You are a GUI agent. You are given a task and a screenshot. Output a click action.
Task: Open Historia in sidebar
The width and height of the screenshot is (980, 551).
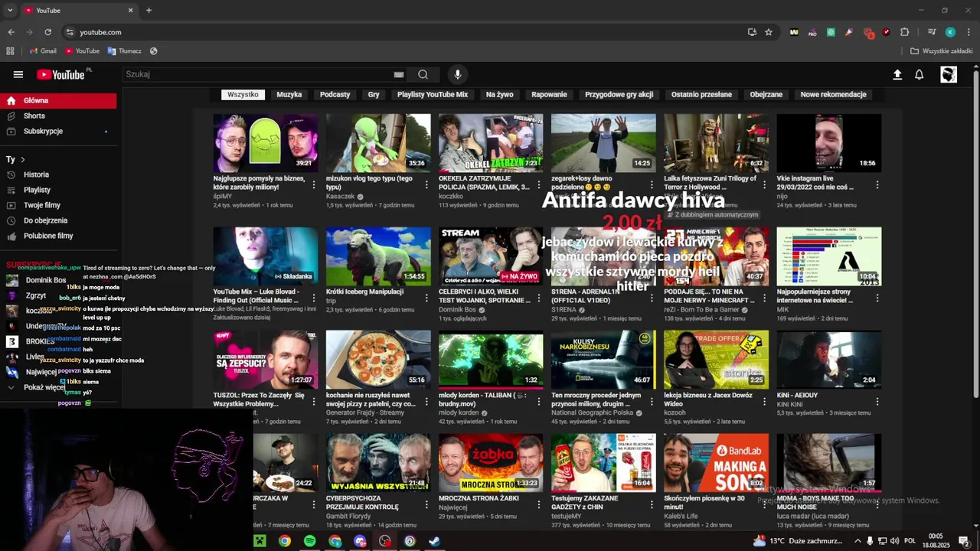click(58, 174)
